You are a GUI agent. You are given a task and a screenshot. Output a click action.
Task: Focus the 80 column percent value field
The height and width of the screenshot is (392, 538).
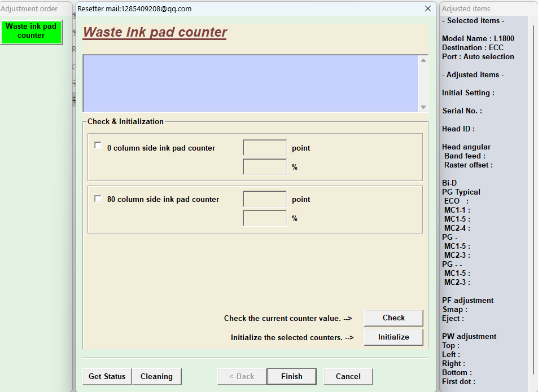click(x=265, y=218)
